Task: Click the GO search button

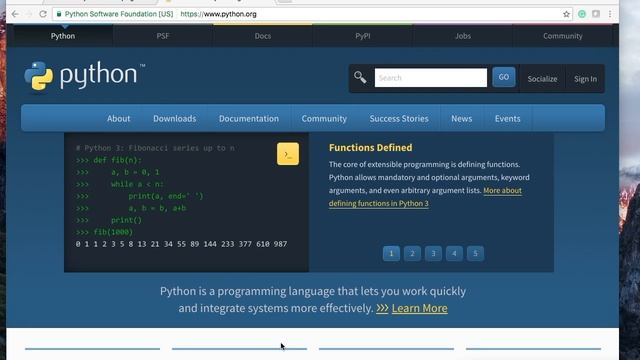Action: (x=504, y=77)
